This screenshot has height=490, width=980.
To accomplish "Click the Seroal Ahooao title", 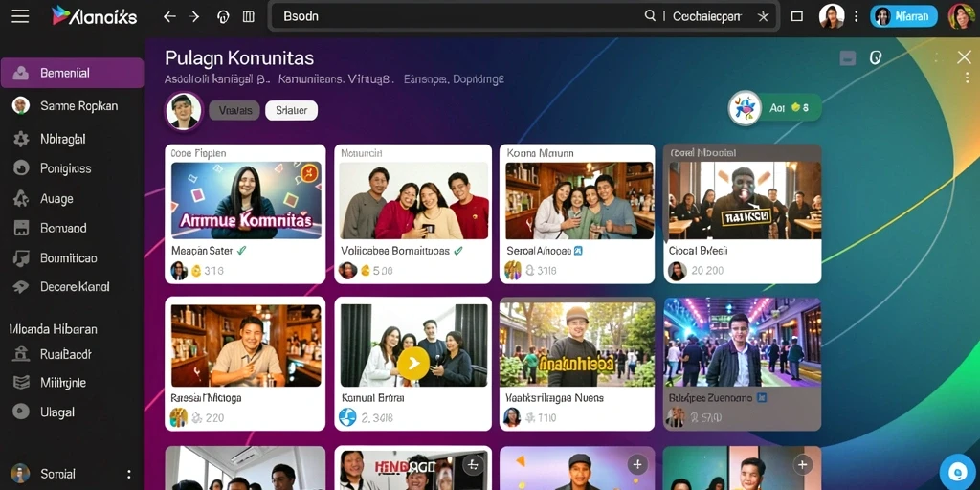I will pos(539,251).
